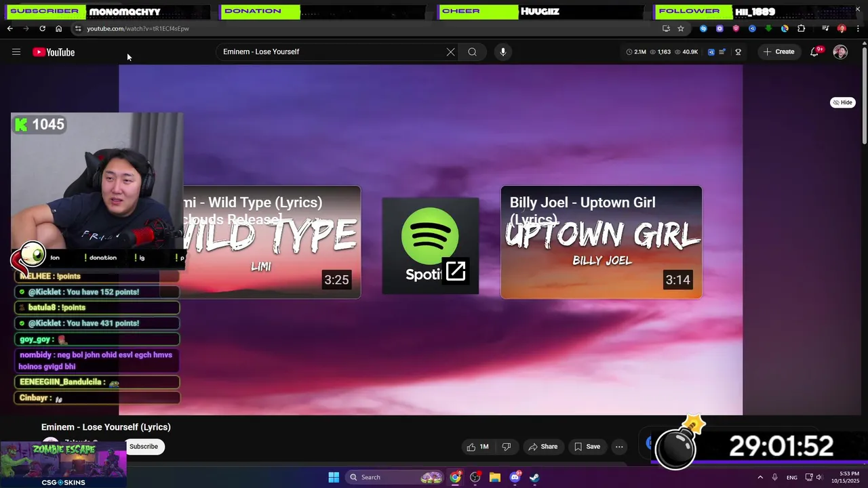
Task: Open the Shazam extension in browser toolbar
Action: [703, 28]
